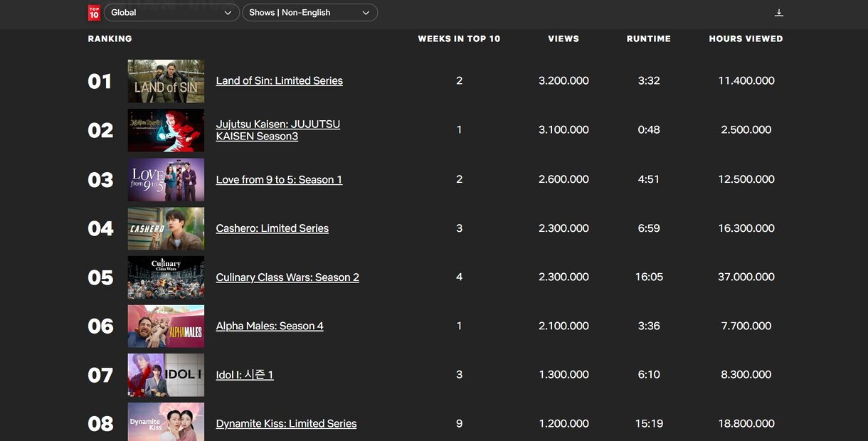Click the Dynamite Kiss poster thumbnail
The image size is (868, 441).
point(166,423)
